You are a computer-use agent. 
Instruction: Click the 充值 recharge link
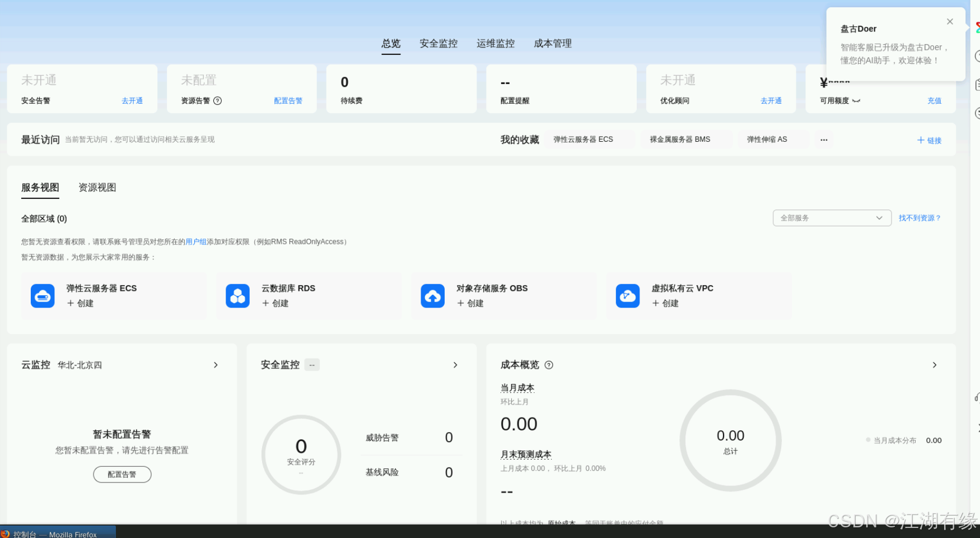click(x=935, y=101)
